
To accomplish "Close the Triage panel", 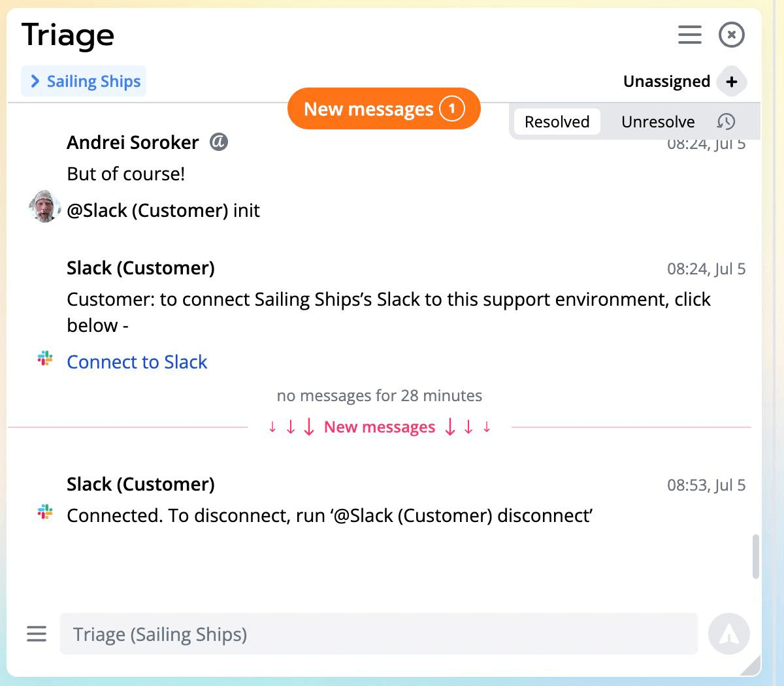I will click(x=732, y=35).
